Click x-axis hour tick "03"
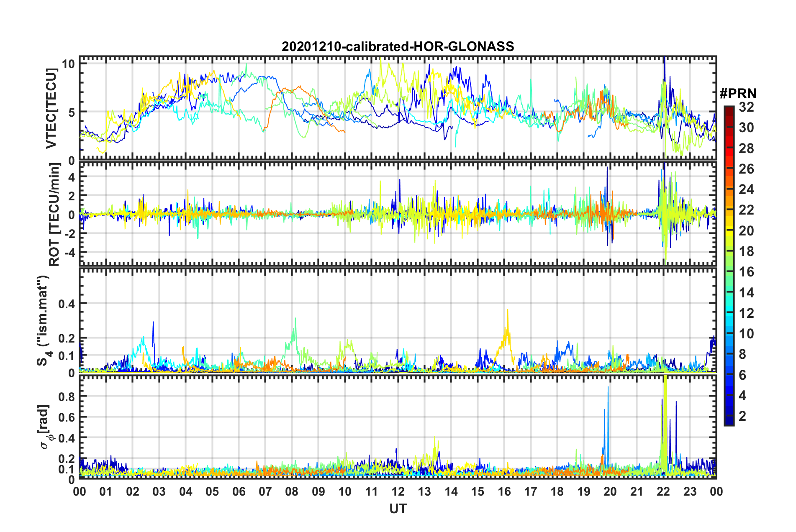Viewport: 796px width, 532px height. click(x=159, y=491)
